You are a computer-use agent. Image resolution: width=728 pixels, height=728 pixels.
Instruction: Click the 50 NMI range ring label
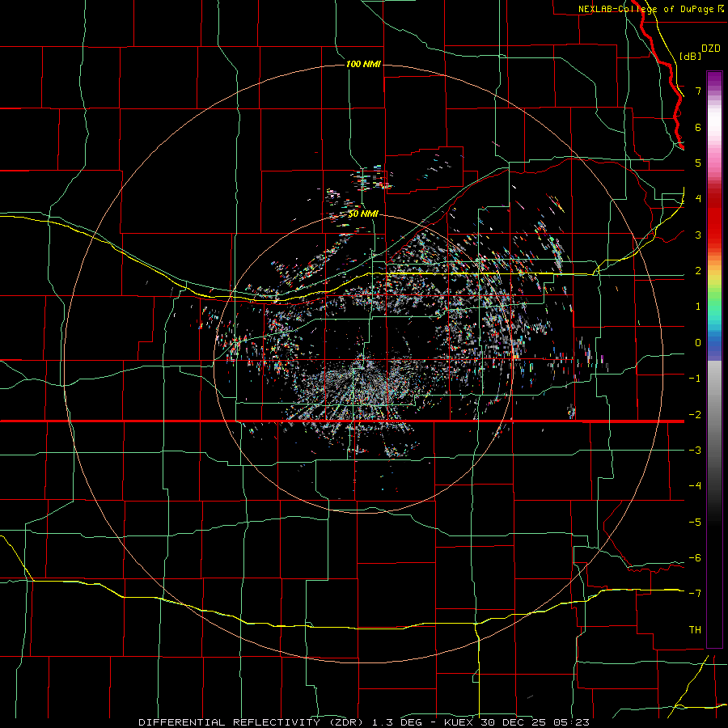(363, 214)
